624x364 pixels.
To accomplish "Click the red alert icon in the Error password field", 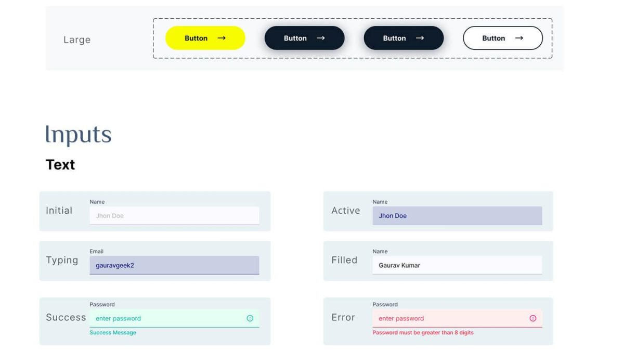I will [533, 318].
